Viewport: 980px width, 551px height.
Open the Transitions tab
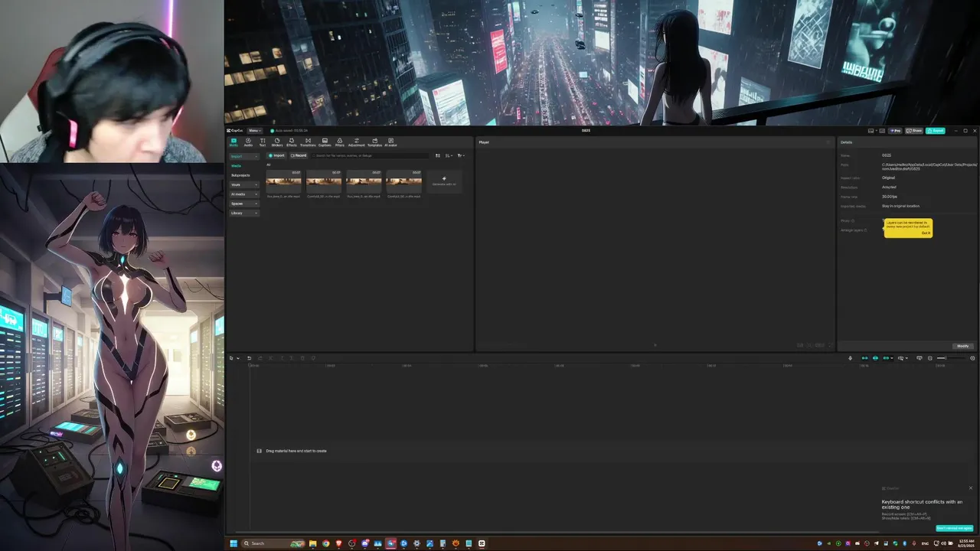[x=308, y=142]
